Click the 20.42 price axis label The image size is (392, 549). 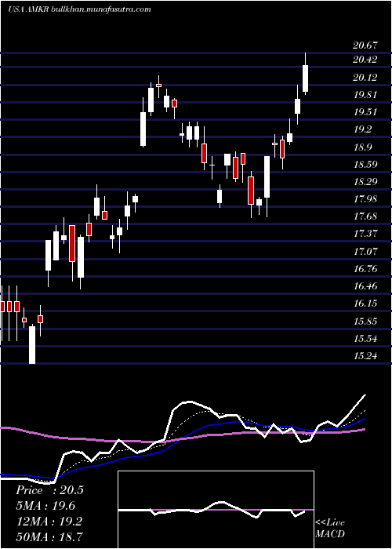365,60
